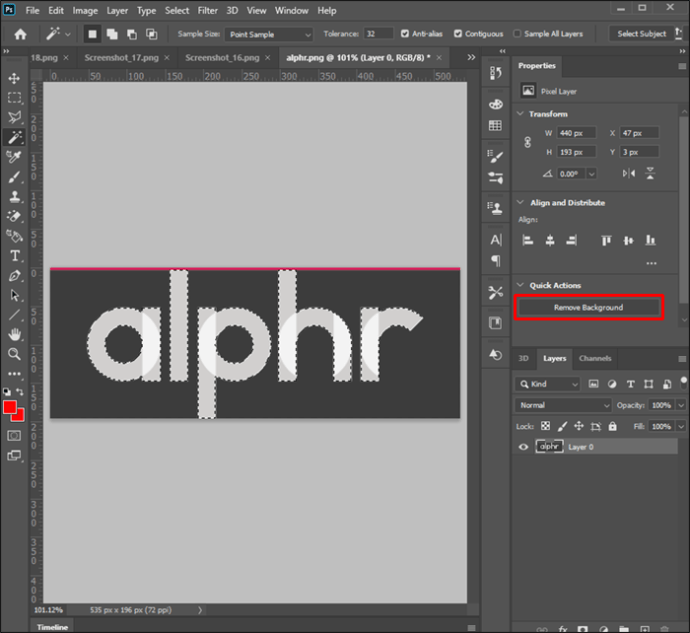Screen dimensions: 690x633
Task: Toggle the Anti-alias checkbox
Action: (x=404, y=33)
